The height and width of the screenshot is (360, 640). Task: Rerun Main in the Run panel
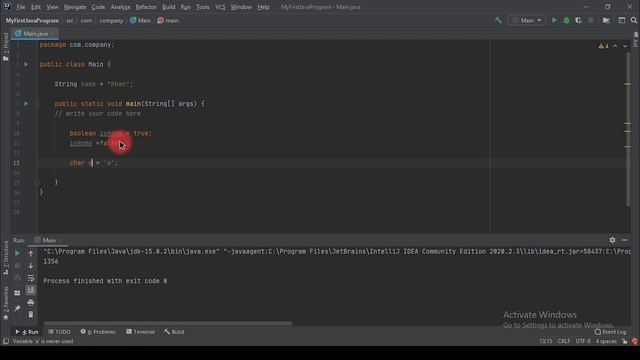[17, 253]
